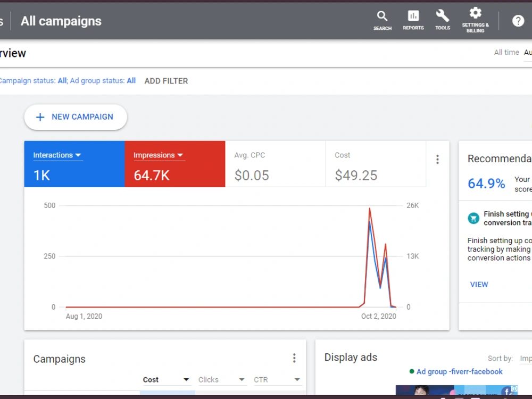This screenshot has height=399, width=532.
Task: Open Settings & Billing gear
Action: pos(475,20)
